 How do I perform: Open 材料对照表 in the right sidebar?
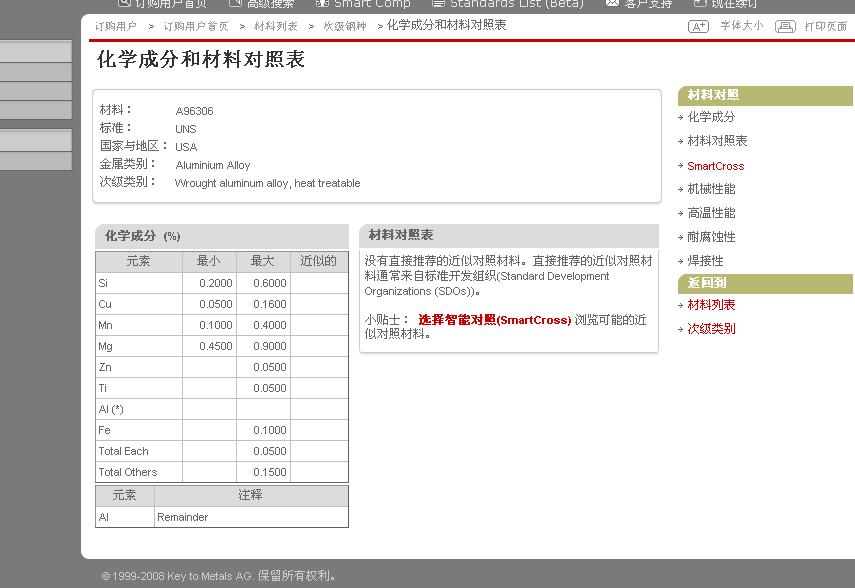coord(717,141)
